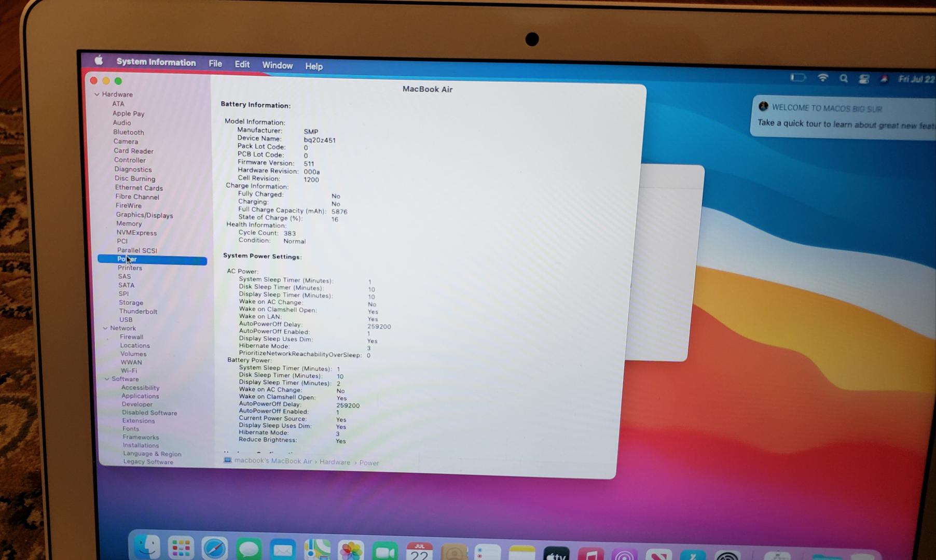
Task: Select Fibre Channel in the sidebar
Action: [x=137, y=197]
